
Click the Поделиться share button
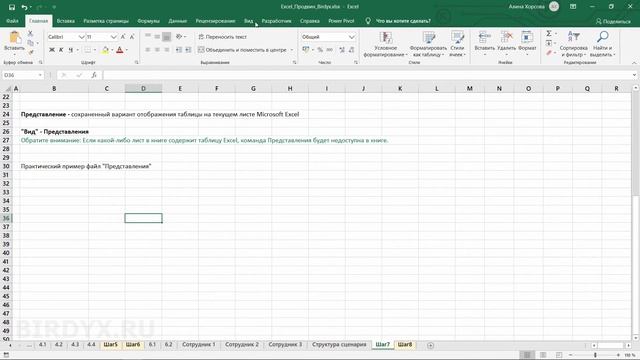coord(613,21)
